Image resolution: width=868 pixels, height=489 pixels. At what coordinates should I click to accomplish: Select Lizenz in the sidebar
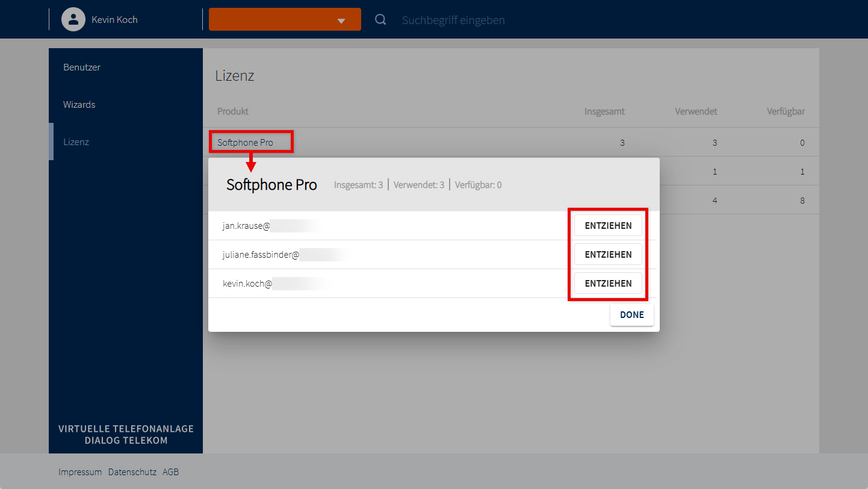click(x=76, y=142)
